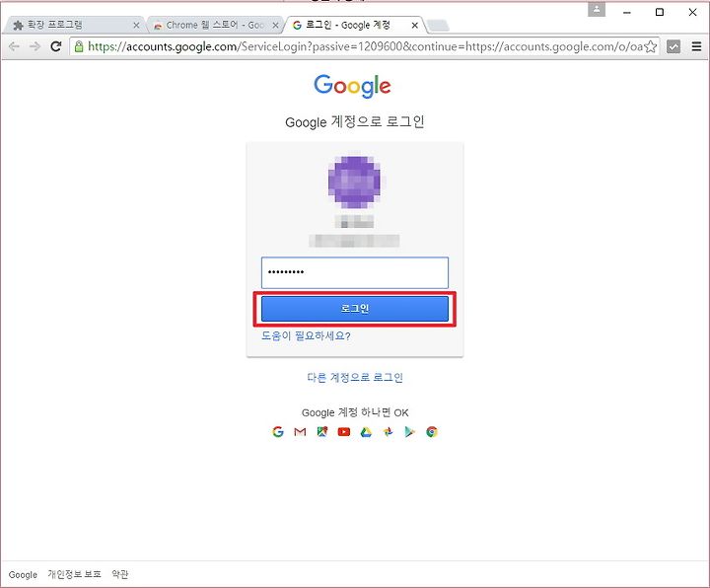Click the blue 로그인 sign-in button
This screenshot has height=588, width=710.
point(355,309)
